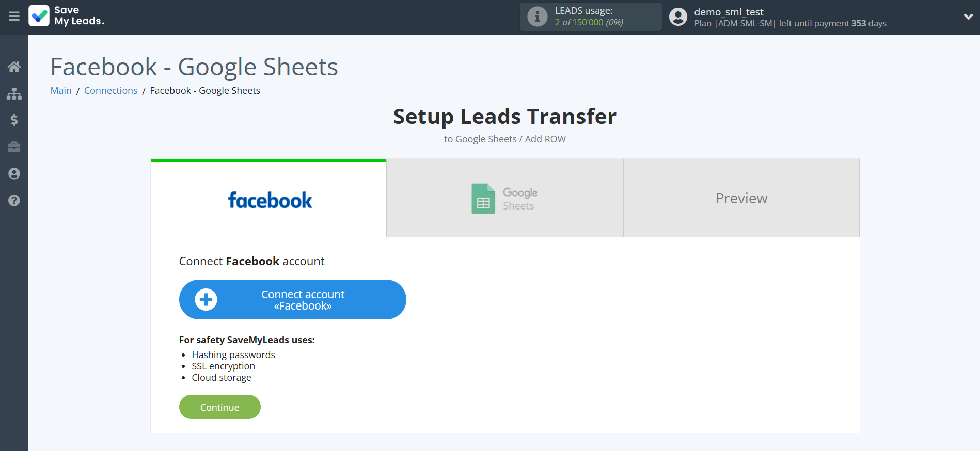This screenshot has width=980, height=451.
Task: Click the briefcase icon in sidebar
Action: [14, 147]
